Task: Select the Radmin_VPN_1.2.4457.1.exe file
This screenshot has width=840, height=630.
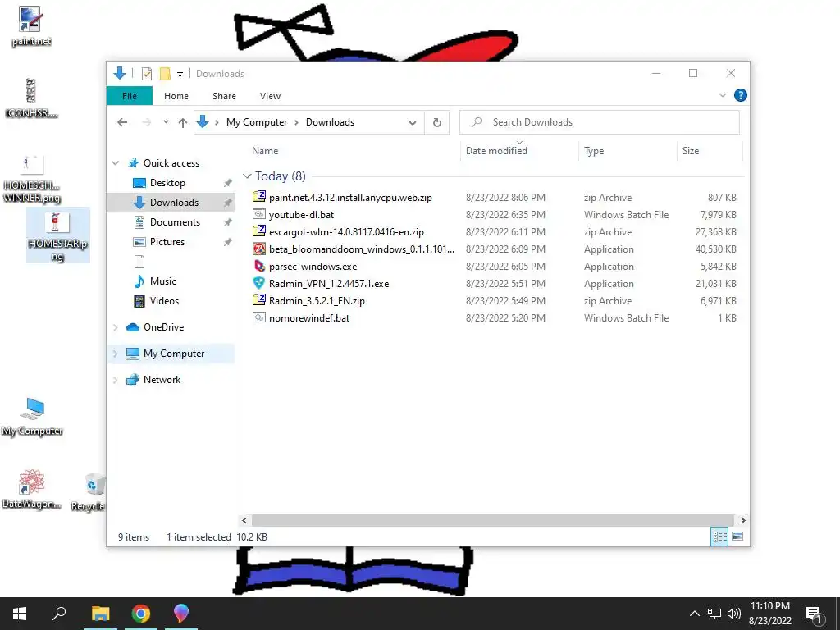Action: tap(328, 283)
